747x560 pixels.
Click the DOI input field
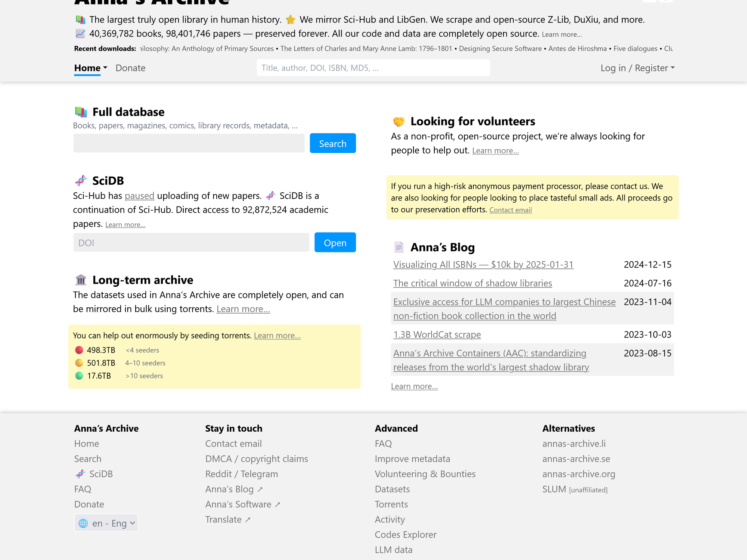(x=191, y=243)
